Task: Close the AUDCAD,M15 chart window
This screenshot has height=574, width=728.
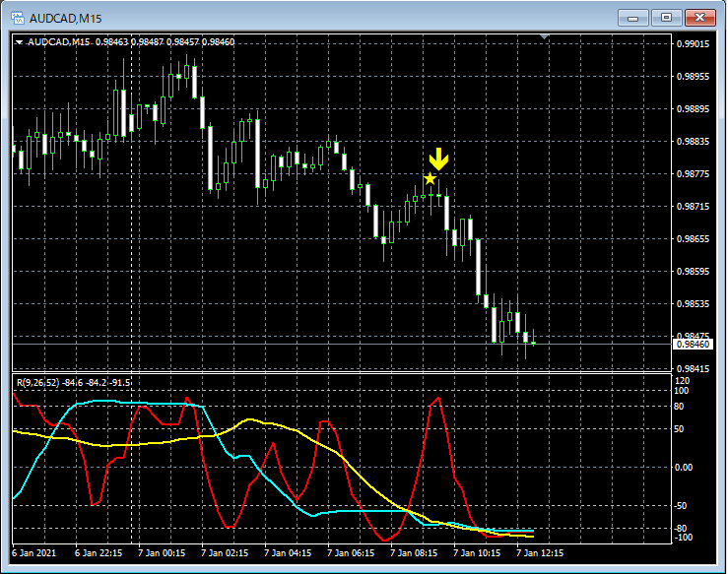Action: (700, 18)
